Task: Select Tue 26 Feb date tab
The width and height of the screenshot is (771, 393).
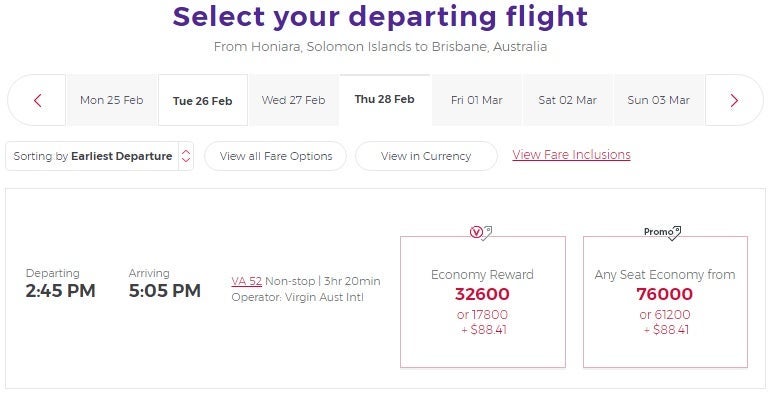Action: tap(203, 100)
